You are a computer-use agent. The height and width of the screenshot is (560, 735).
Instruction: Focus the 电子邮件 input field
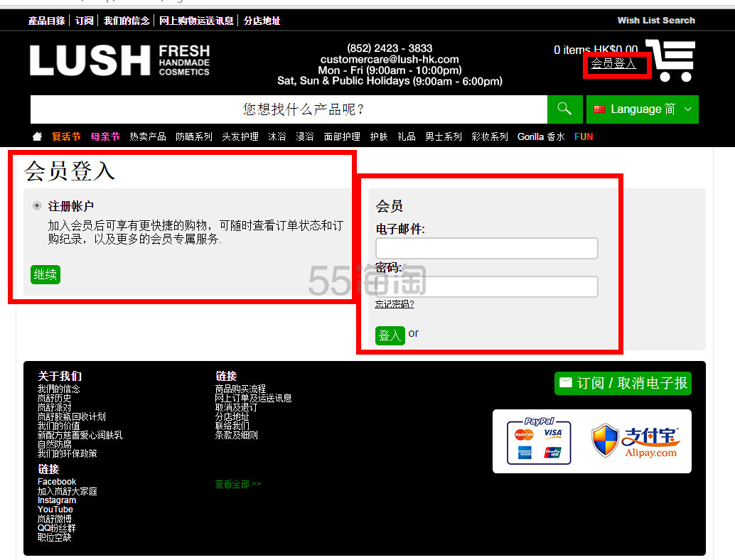486,248
